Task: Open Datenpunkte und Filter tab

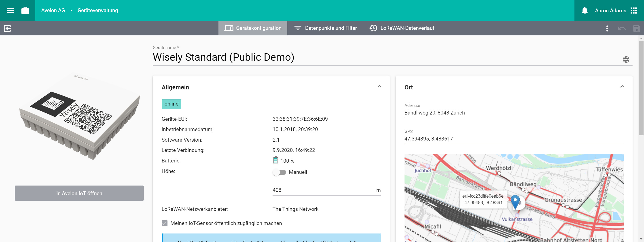Action: click(x=325, y=28)
